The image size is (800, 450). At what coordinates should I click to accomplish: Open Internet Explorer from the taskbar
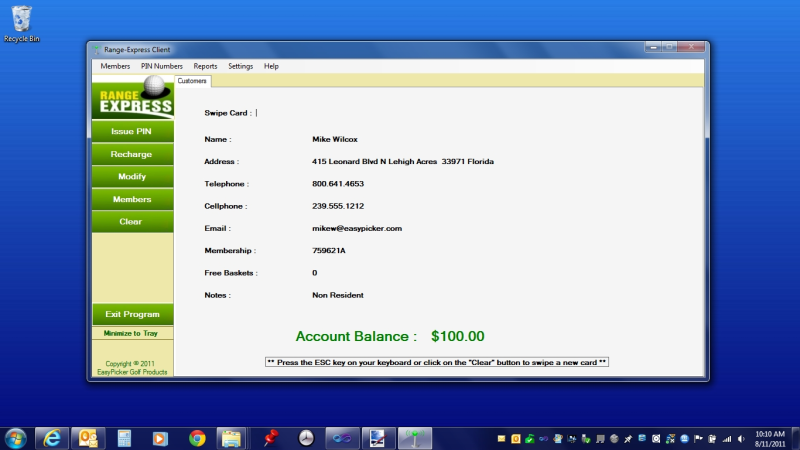pyautogui.click(x=52, y=438)
